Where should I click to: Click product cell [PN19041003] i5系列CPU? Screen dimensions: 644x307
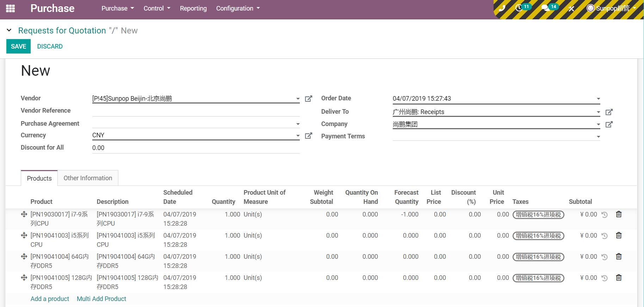[x=60, y=240]
